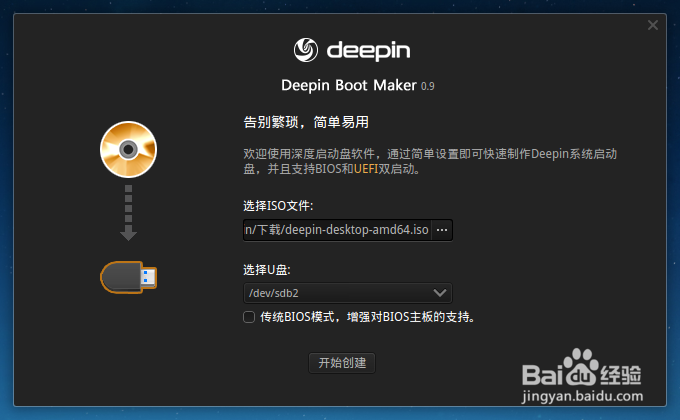Viewport: 680px width, 420px height.
Task: Expand the /dev/sdb2 USB drive dropdown
Action: click(348, 293)
